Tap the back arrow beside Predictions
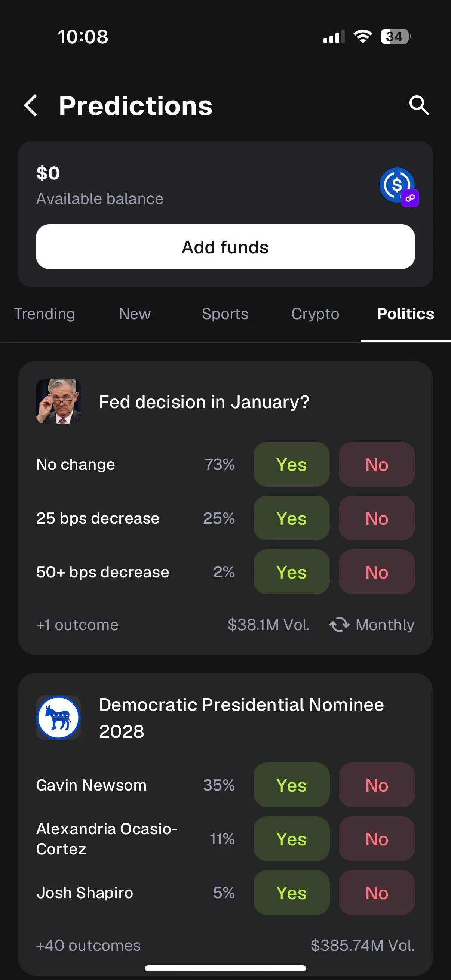Image resolution: width=451 pixels, height=980 pixels. click(31, 105)
